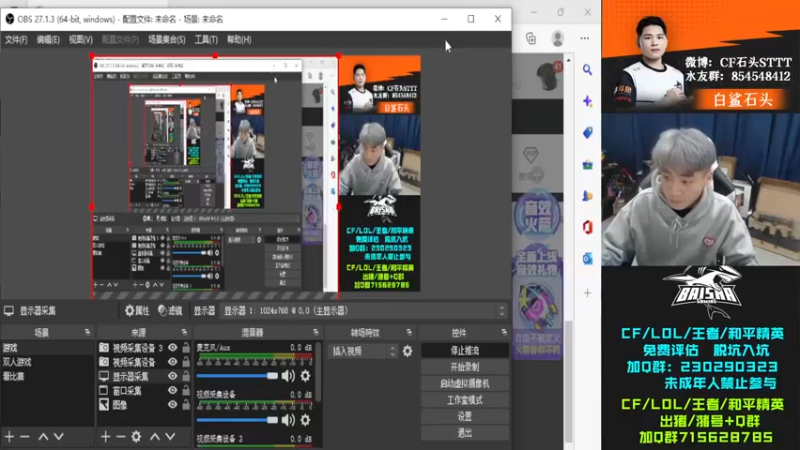Open source Properties (属性) gear button

click(137, 311)
